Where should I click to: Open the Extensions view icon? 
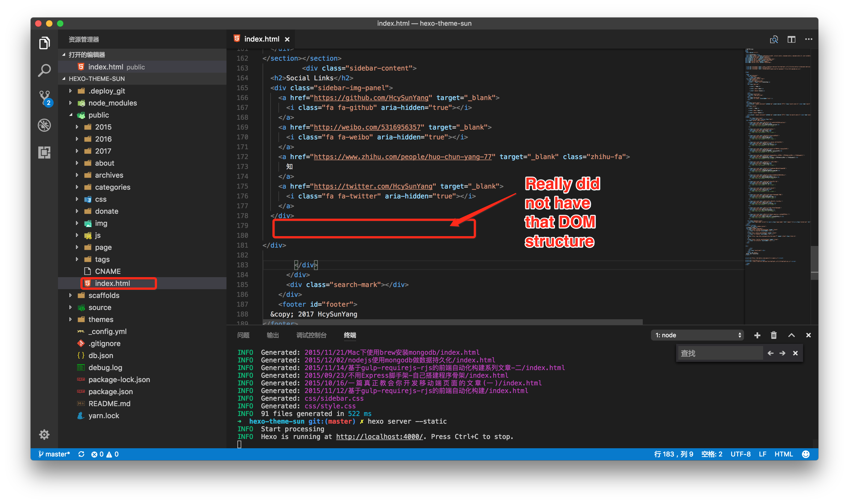(x=44, y=152)
